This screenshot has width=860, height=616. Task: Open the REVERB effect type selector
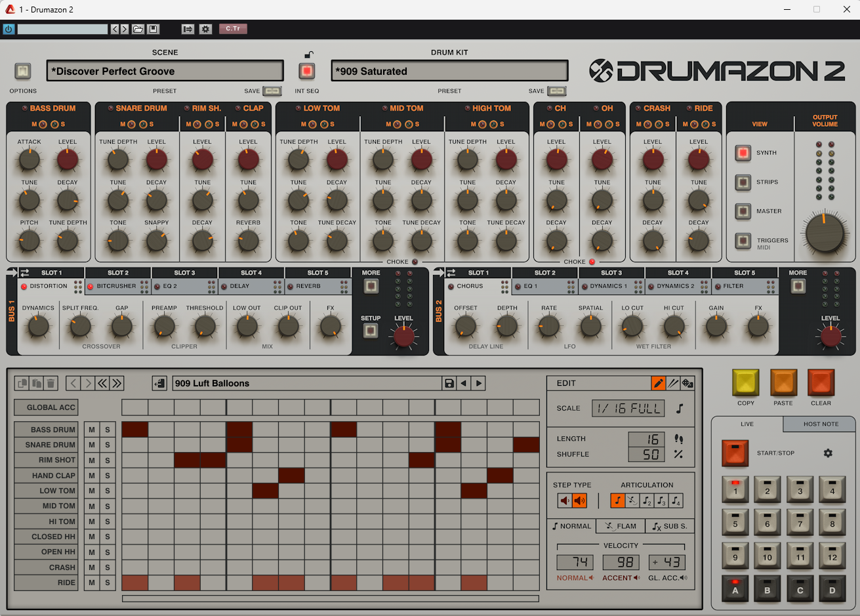(x=308, y=287)
